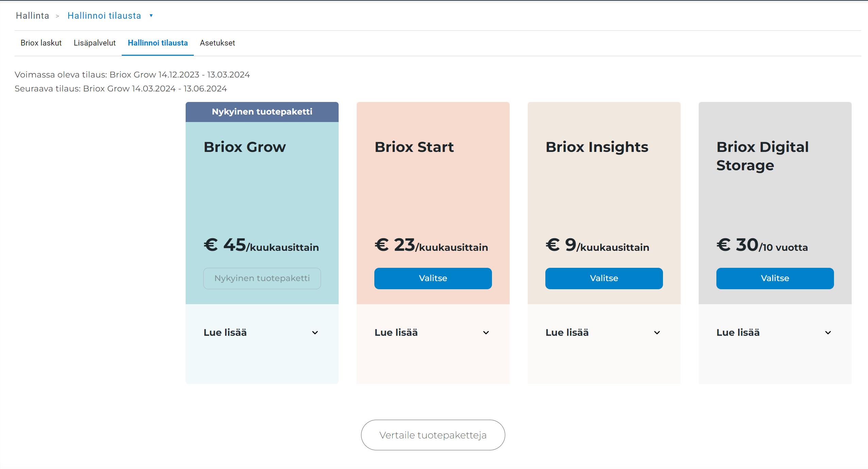868x469 pixels.
Task: Click the Briox Grow package title
Action: coord(244,147)
